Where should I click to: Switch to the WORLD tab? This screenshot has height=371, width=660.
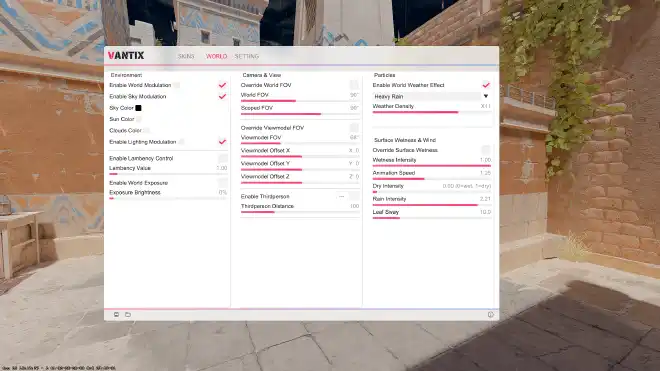click(216, 56)
